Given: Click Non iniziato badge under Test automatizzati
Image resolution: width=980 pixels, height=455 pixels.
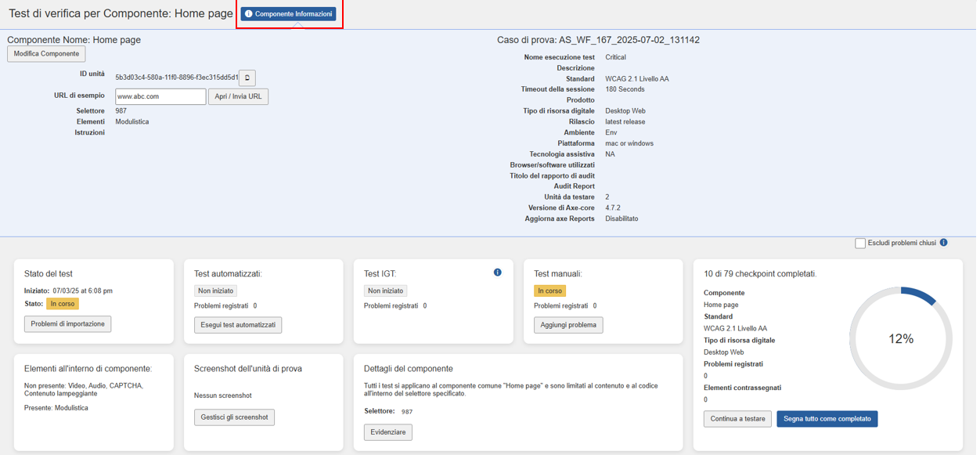Looking at the screenshot, I should tap(216, 291).
